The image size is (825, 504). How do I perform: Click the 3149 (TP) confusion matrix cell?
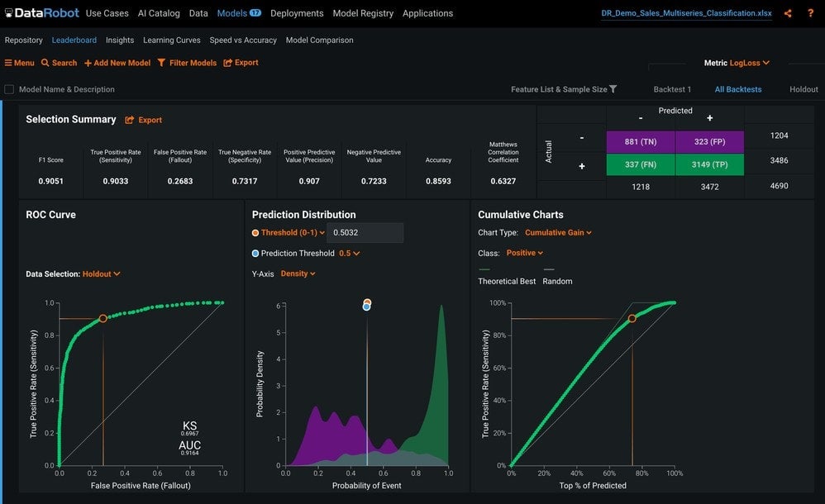[x=710, y=164]
